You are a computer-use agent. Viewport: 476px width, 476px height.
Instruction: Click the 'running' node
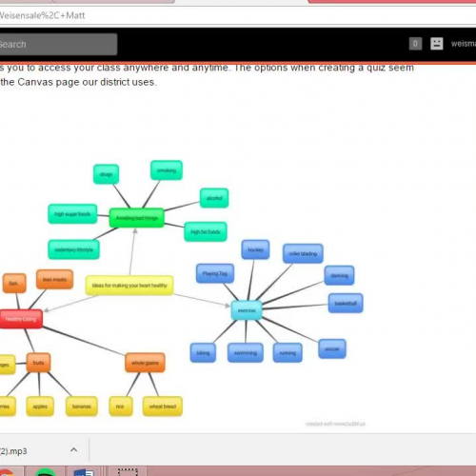tap(288, 352)
